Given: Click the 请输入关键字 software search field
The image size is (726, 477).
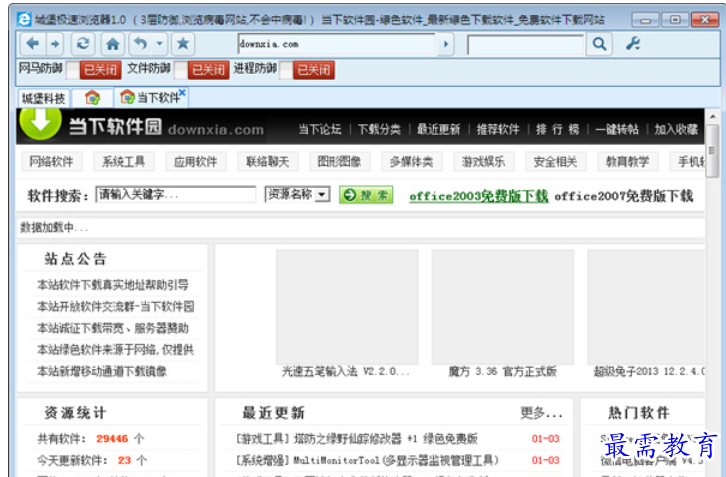Looking at the screenshot, I should click(x=175, y=195).
